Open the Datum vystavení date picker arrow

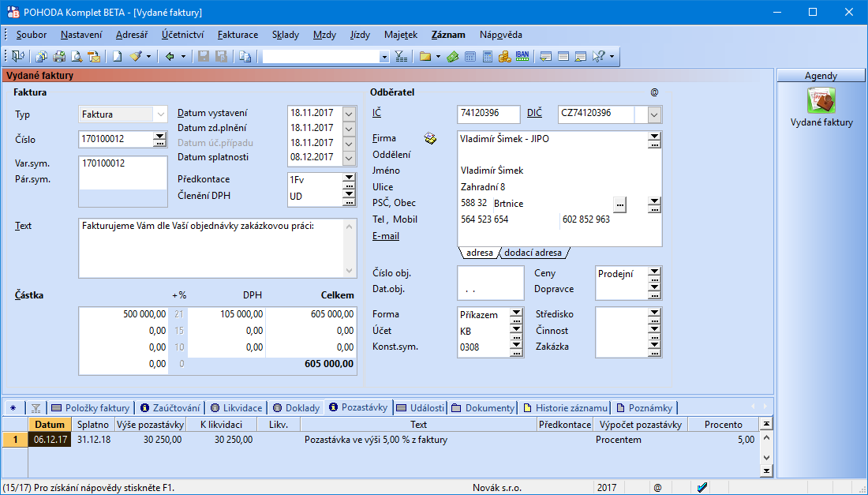tap(349, 114)
